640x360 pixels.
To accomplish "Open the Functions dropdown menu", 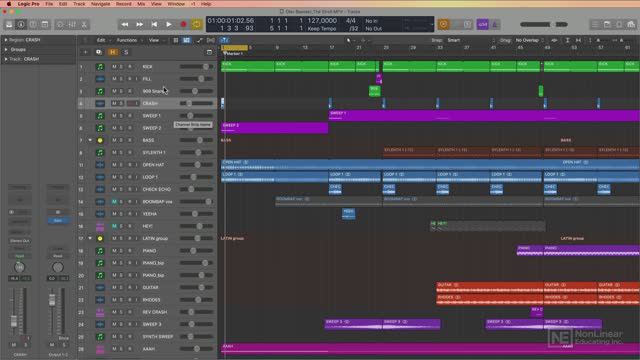I will (x=129, y=40).
